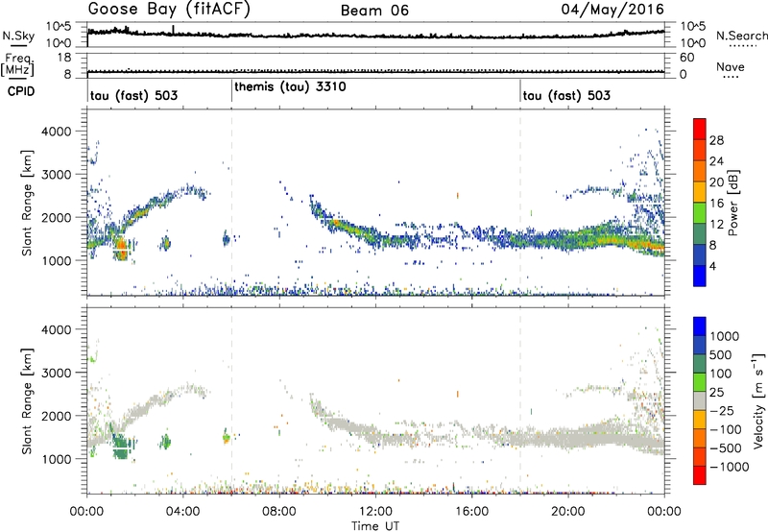Click the dark blue top Velocity colorbar band
Screen dimensions: 768x532
(700, 326)
